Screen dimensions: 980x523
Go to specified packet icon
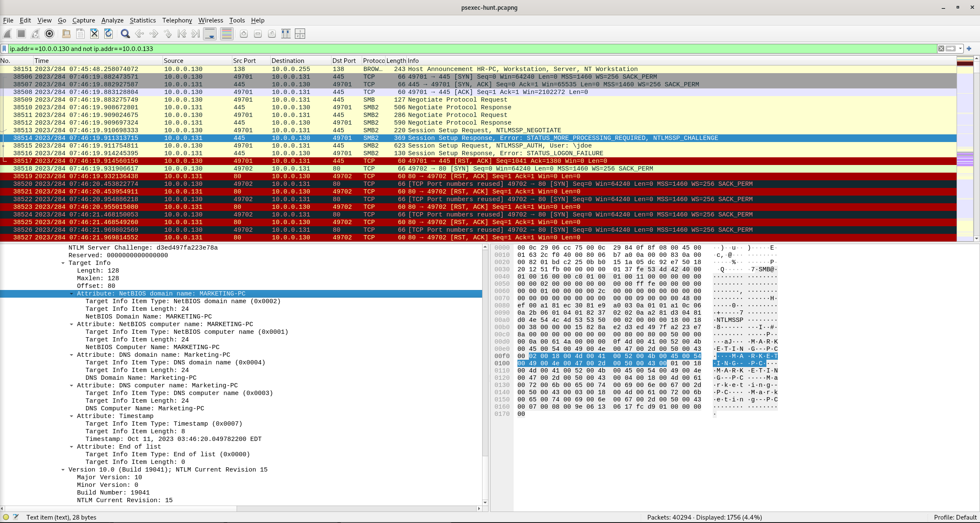(168, 34)
